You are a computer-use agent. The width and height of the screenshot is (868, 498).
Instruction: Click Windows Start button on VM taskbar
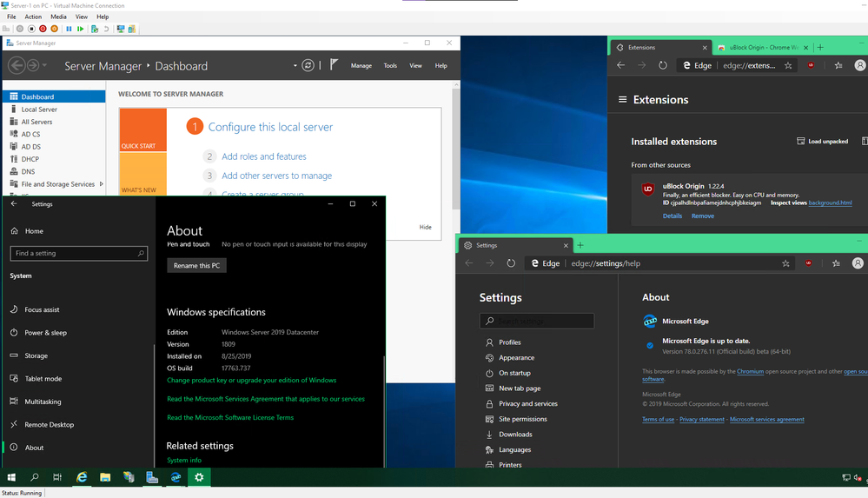(x=11, y=477)
